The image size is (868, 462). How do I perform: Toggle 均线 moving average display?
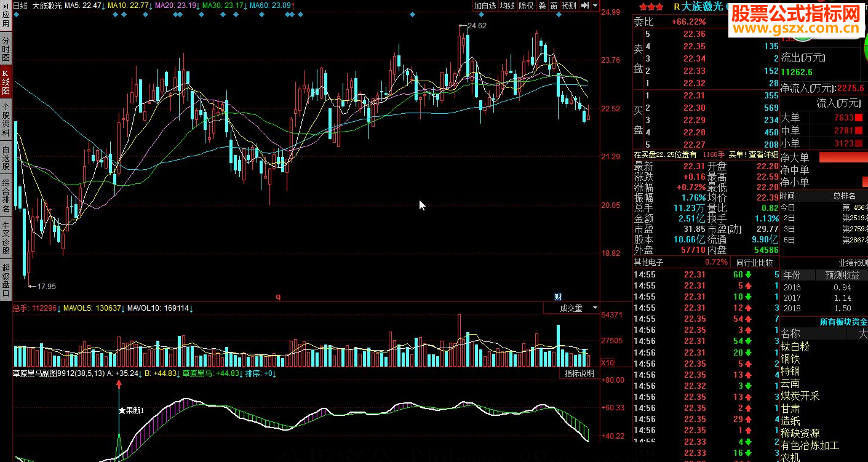tap(507, 6)
